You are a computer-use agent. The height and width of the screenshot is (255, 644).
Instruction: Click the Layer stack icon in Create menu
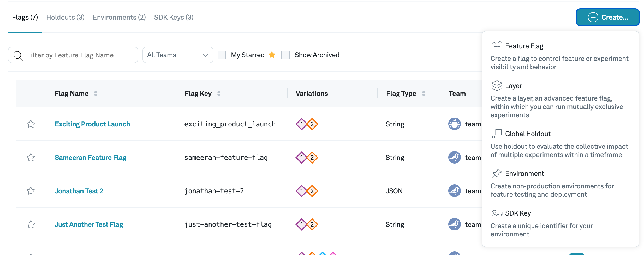497,86
